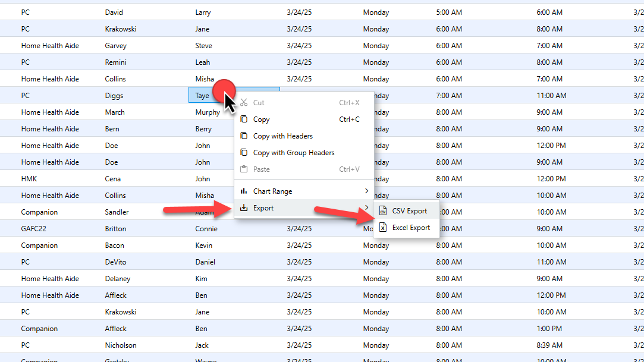Choose CSV Export from the submenu
Viewport: 644px width, 362px height.
(410, 211)
